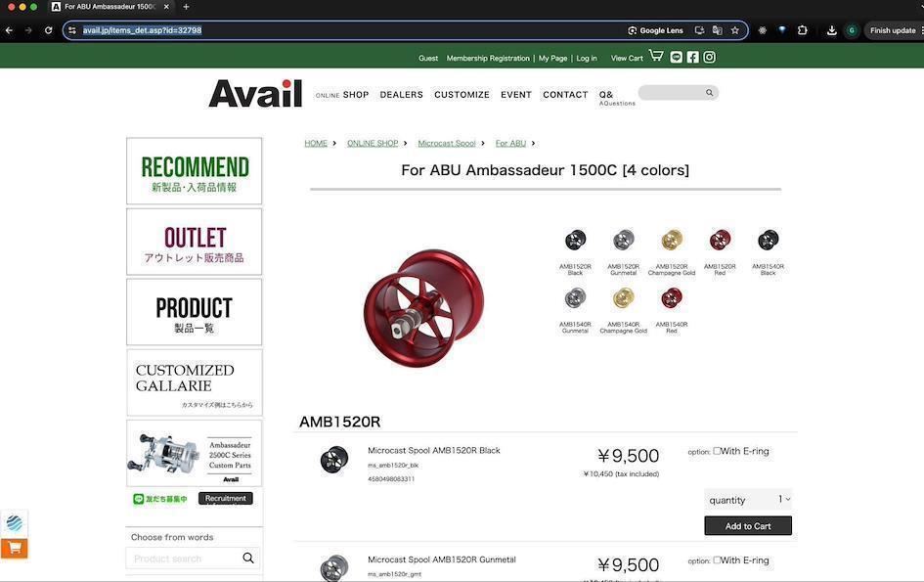The image size is (924, 582).
Task: Open the DEALERS menu item
Action: coord(401,94)
